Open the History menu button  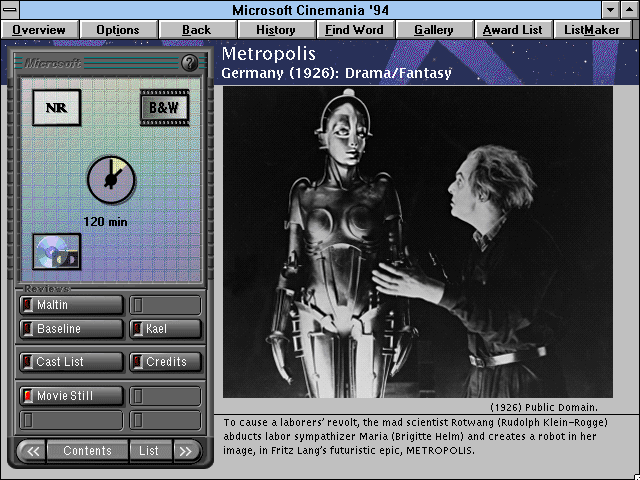276,30
